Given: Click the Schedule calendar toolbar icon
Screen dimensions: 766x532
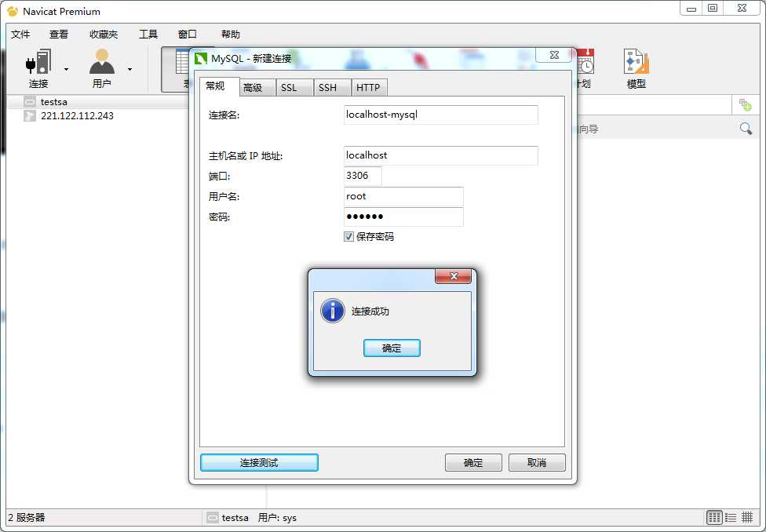Looking at the screenshot, I should [x=585, y=62].
